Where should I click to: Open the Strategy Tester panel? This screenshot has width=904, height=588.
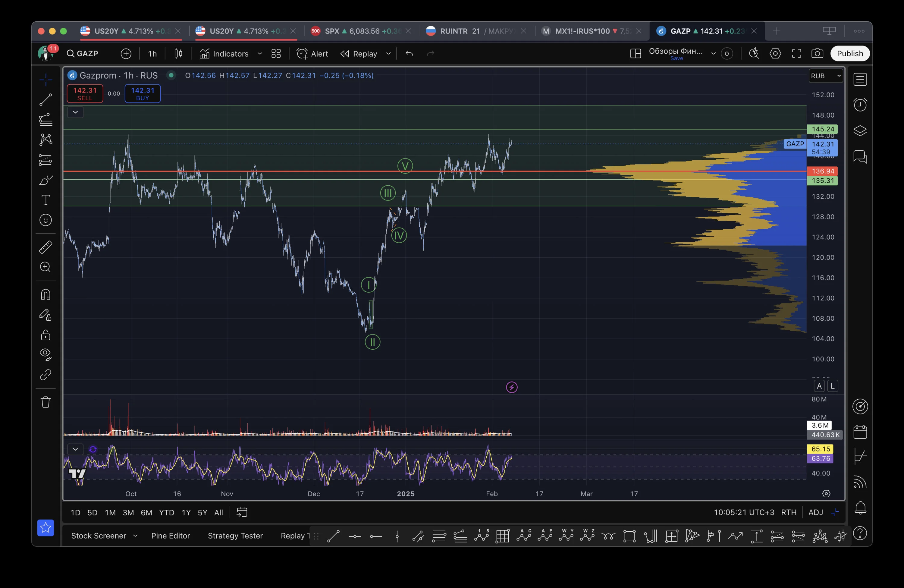coord(235,536)
